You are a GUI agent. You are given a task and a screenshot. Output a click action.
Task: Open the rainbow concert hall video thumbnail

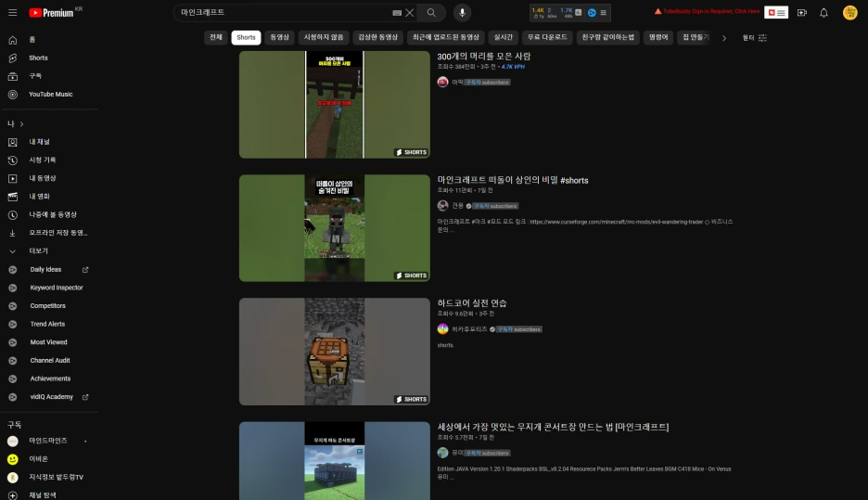tap(335, 461)
